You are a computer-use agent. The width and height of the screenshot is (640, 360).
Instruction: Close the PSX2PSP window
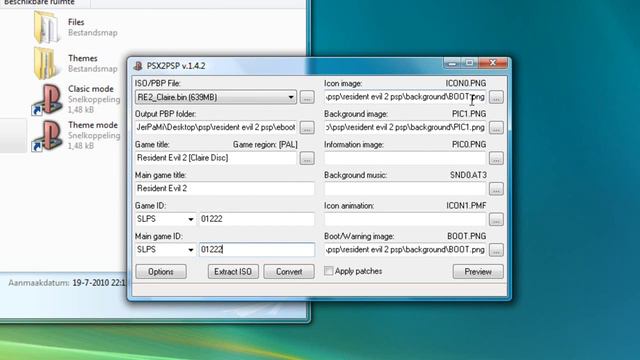493,63
